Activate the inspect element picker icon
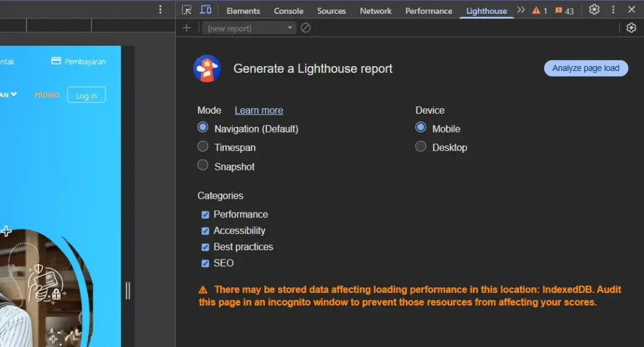The width and height of the screenshot is (644, 347). (x=186, y=10)
